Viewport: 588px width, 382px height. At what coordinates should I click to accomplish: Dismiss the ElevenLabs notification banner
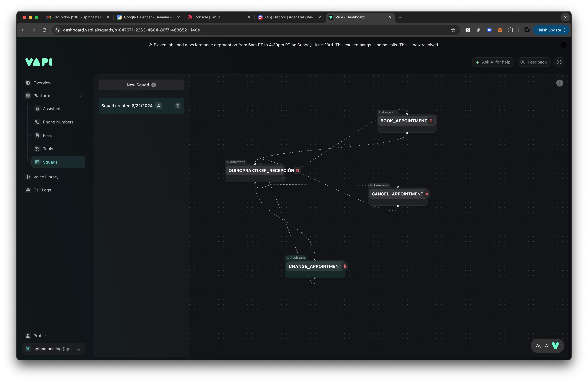point(563,45)
